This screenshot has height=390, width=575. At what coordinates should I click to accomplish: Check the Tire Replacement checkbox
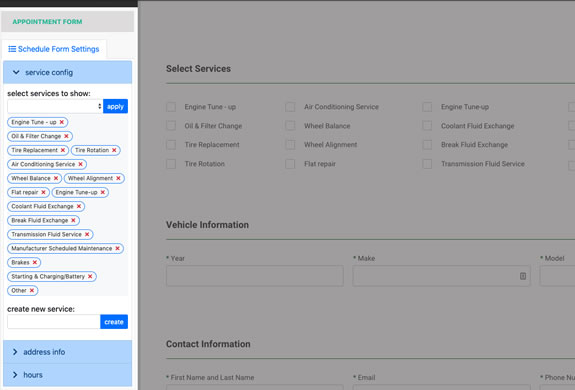pos(171,144)
